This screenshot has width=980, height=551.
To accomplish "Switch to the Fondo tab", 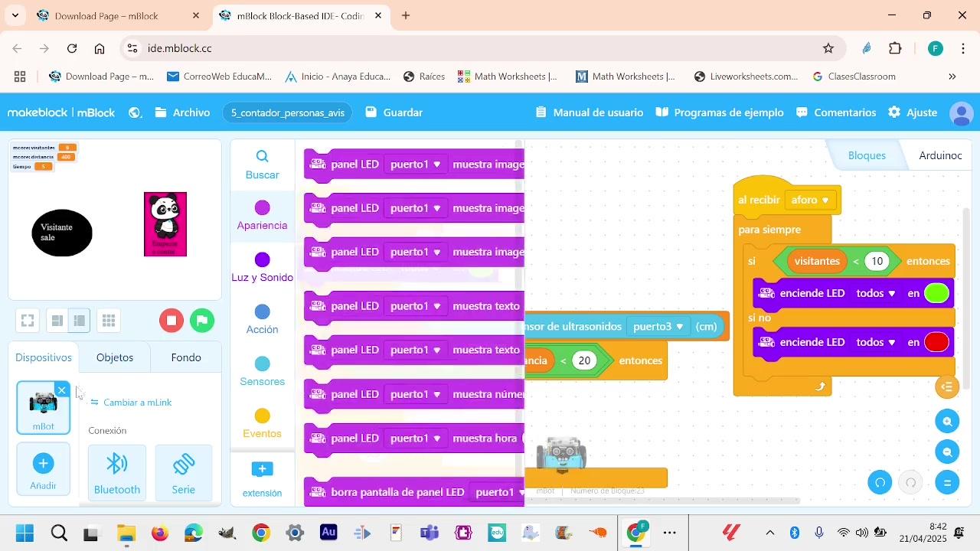I will point(186,357).
